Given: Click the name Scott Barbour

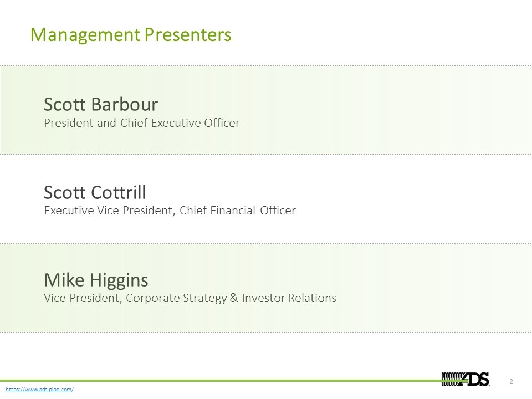Looking at the screenshot, I should click(x=101, y=104).
